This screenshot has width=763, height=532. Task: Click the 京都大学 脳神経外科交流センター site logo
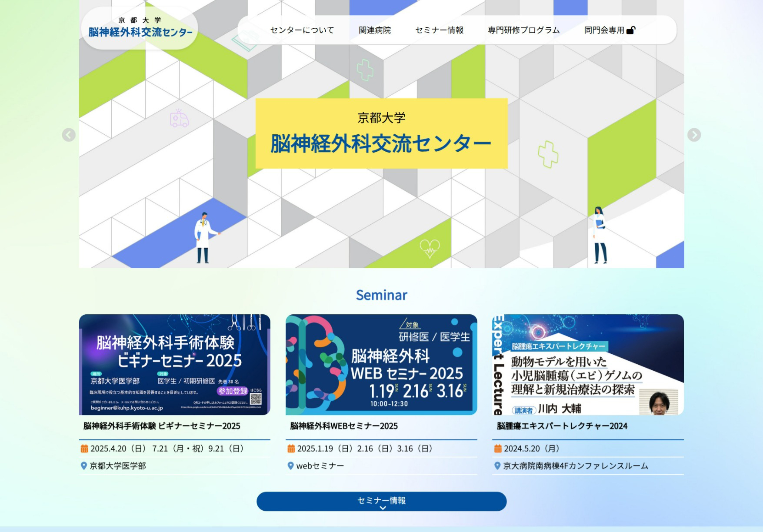pos(140,28)
